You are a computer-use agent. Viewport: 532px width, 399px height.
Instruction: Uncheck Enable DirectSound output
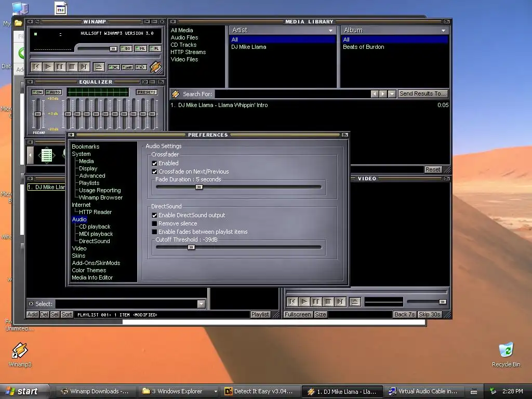pyautogui.click(x=155, y=215)
